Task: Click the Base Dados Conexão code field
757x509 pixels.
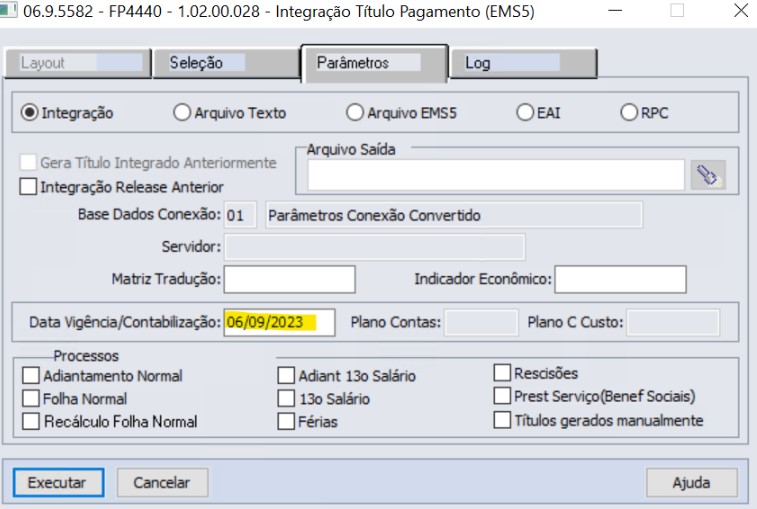Action: (x=240, y=215)
